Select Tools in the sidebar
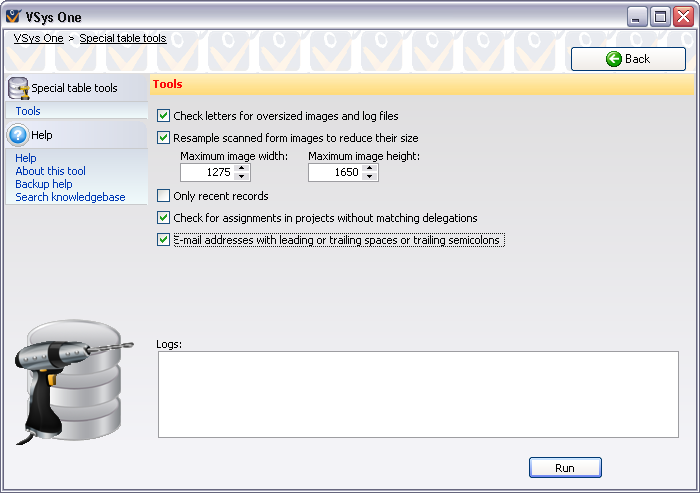The image size is (700, 493). pyautogui.click(x=28, y=111)
